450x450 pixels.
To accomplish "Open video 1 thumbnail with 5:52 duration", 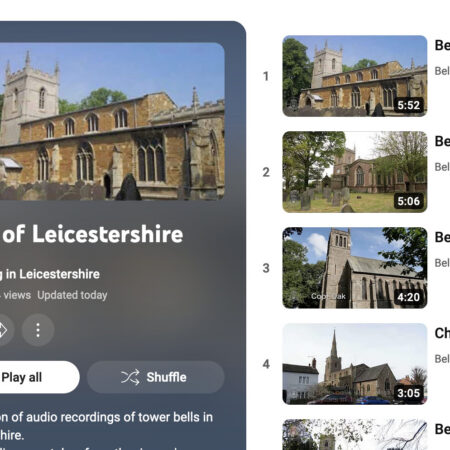I will 355,76.
